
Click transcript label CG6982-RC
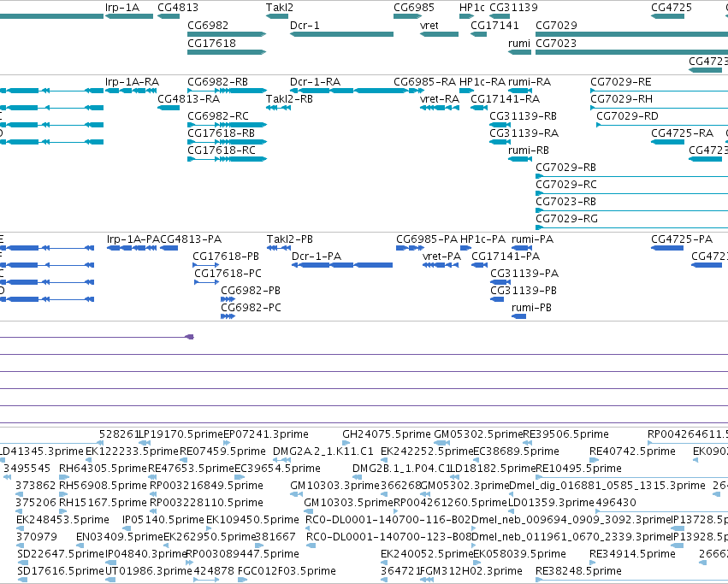coord(218,116)
